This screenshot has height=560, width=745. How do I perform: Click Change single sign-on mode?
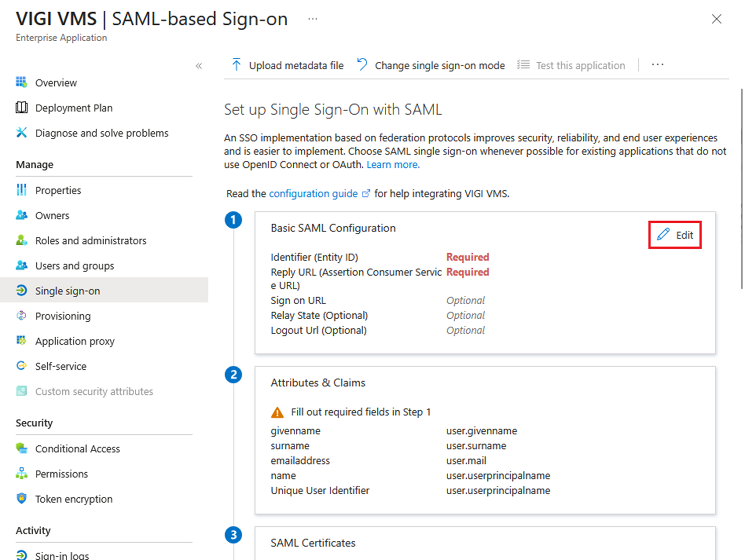[431, 65]
